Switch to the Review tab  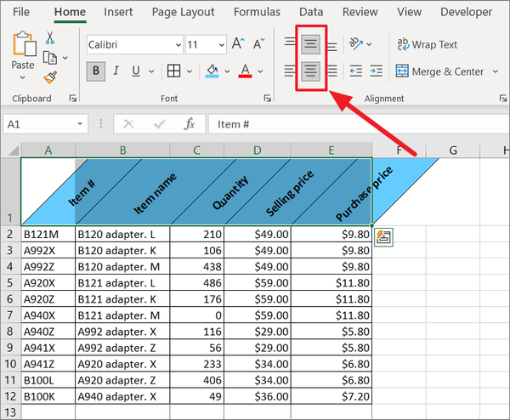pos(360,12)
